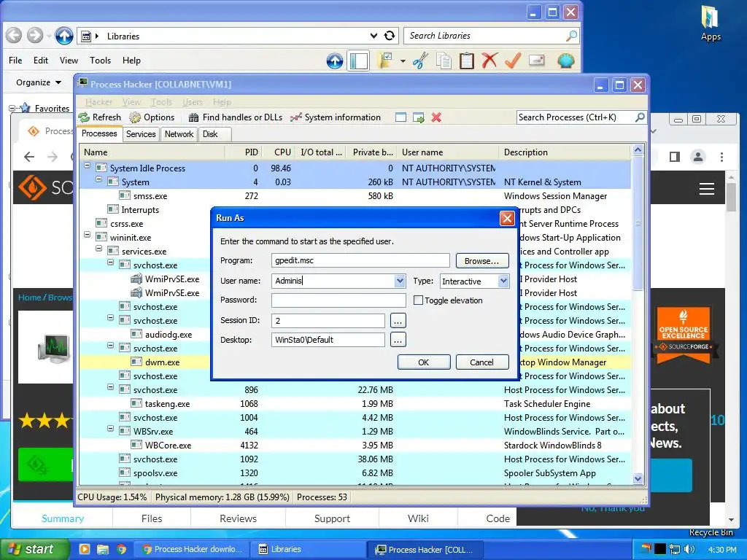This screenshot has width=747, height=560.
Task: Open the Type dropdown showing Interactive
Action: point(503,281)
